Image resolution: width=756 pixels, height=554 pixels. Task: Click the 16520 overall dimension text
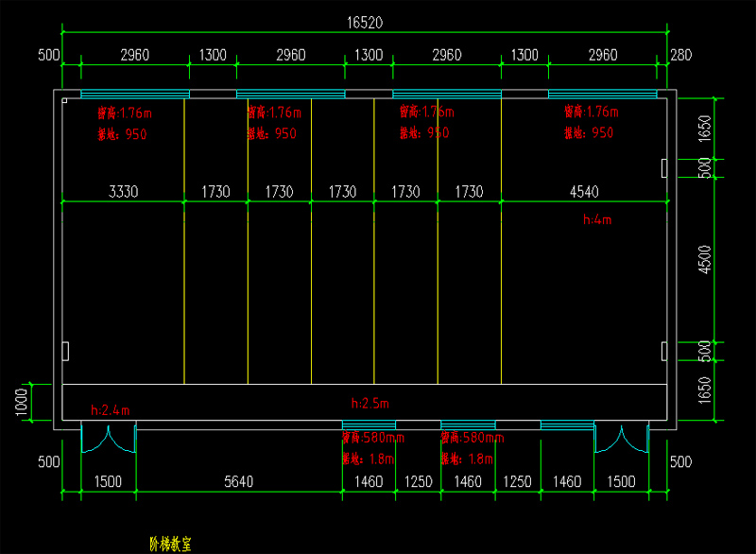(364, 22)
